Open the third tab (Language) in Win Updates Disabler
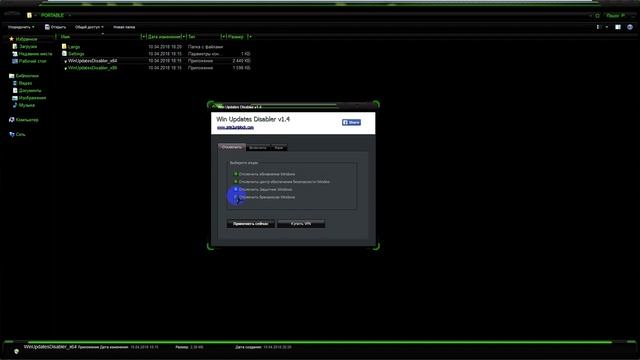 pyautogui.click(x=279, y=148)
